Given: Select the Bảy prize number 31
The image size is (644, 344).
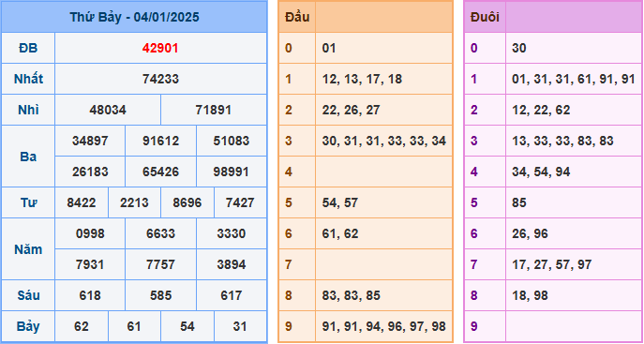Looking at the screenshot, I should [240, 326].
